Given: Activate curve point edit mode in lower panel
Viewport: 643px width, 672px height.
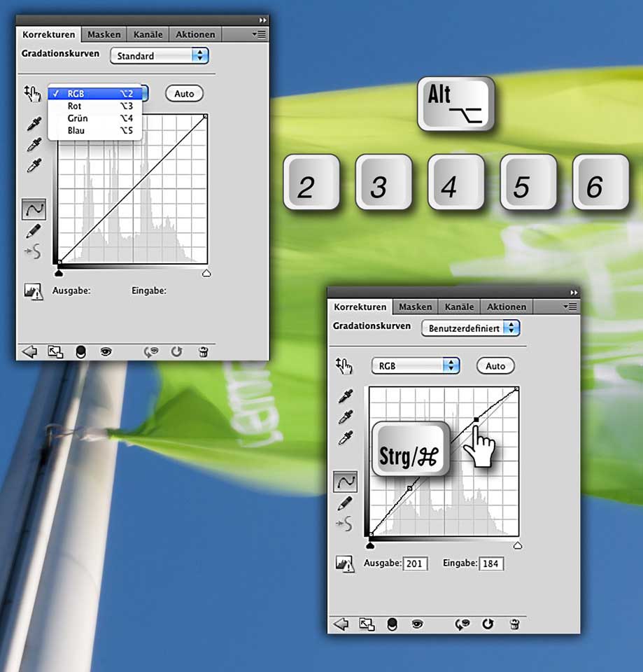Looking at the screenshot, I should pos(345,482).
